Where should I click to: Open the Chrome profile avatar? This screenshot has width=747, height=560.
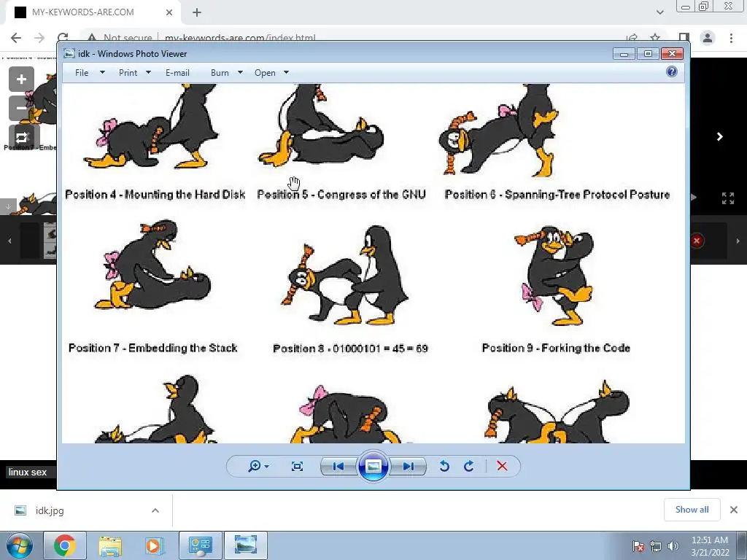click(708, 38)
